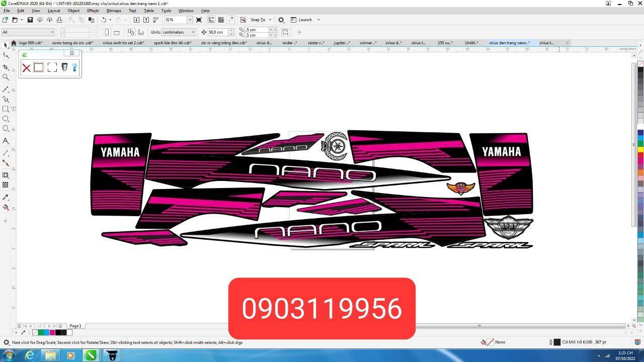Select the Zoom tool in the toolbox
Image resolution: width=644 pixels, height=362 pixels.
(x=6, y=77)
